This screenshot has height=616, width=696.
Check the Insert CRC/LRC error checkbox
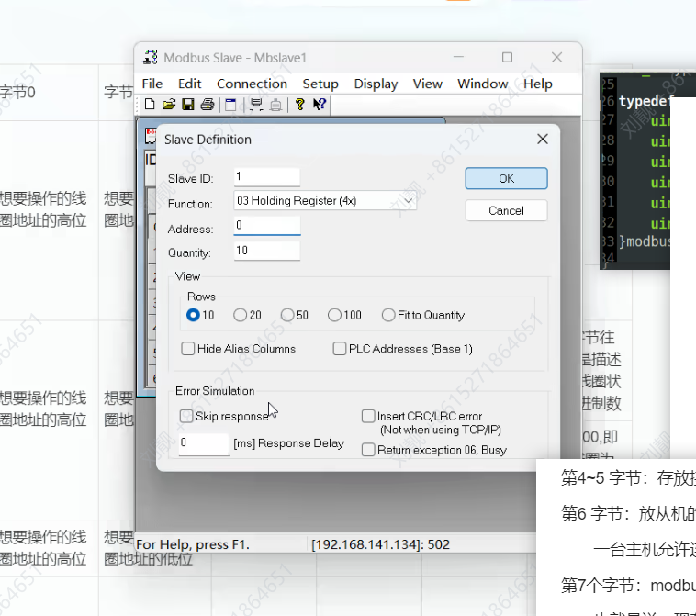click(x=368, y=416)
